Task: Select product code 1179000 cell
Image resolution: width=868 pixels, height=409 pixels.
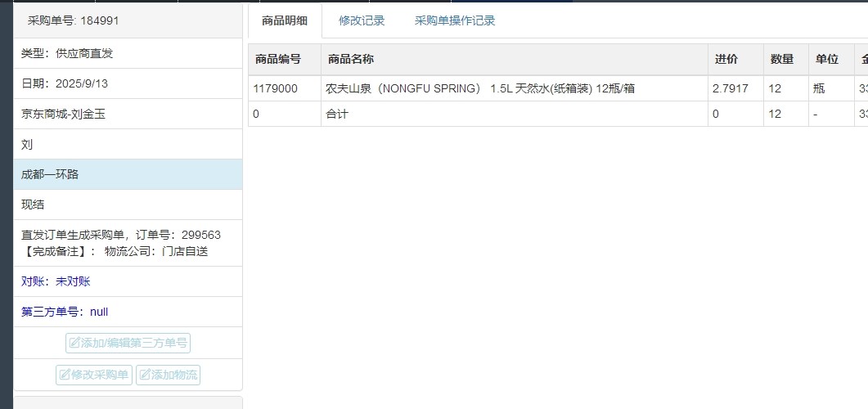Action: click(276, 88)
